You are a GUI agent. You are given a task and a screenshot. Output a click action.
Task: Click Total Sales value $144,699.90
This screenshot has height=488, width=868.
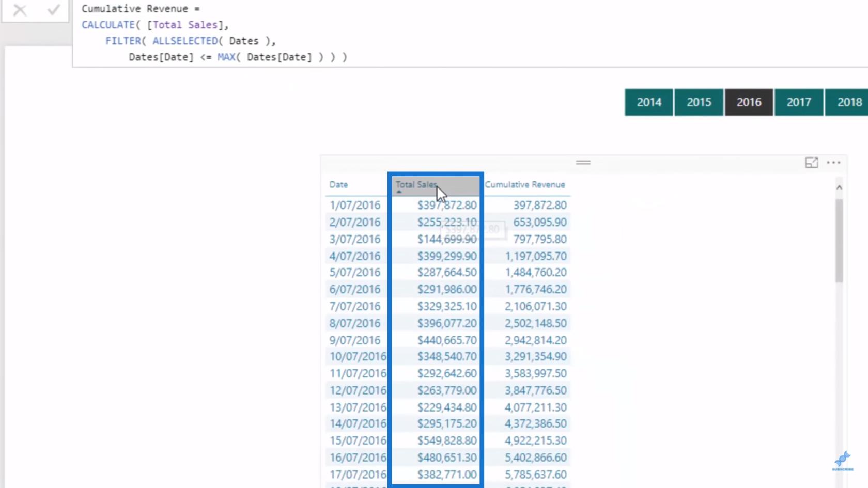click(447, 239)
